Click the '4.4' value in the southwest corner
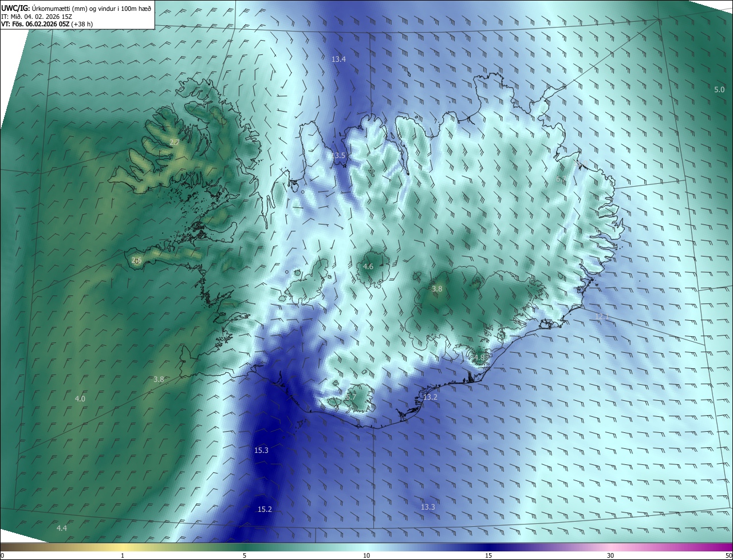This screenshot has width=733, height=560. (x=62, y=528)
